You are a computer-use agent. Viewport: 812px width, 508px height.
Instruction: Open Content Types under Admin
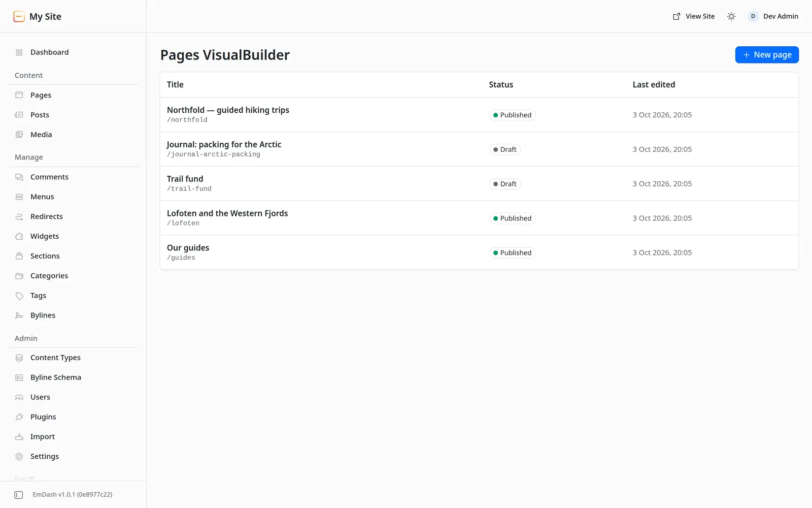point(73,358)
